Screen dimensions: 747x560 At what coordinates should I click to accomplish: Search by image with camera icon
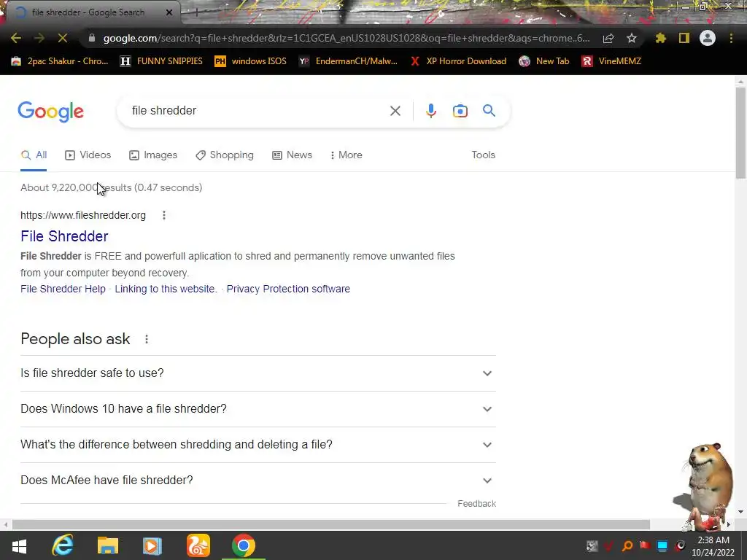[x=460, y=111]
